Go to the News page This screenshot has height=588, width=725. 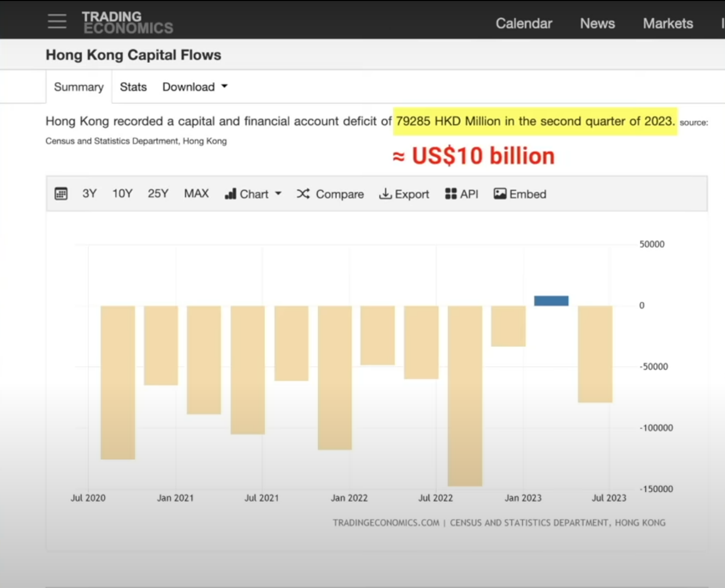[597, 23]
